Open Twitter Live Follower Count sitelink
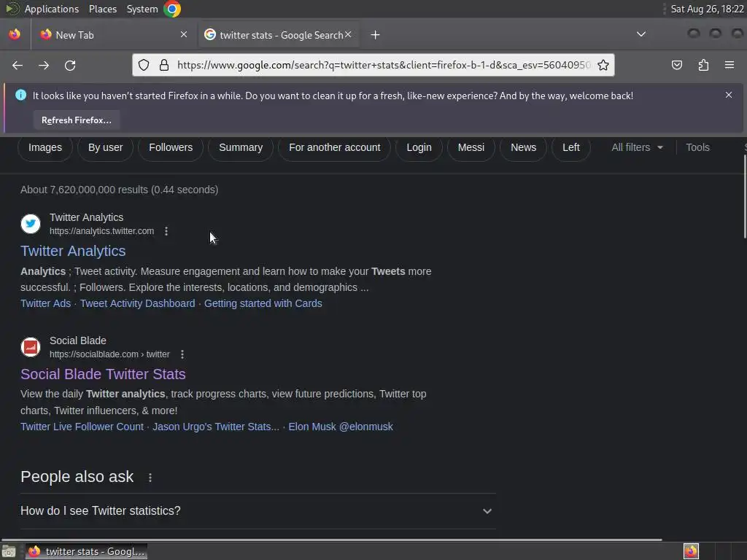Image resolution: width=747 pixels, height=560 pixels. (82, 427)
